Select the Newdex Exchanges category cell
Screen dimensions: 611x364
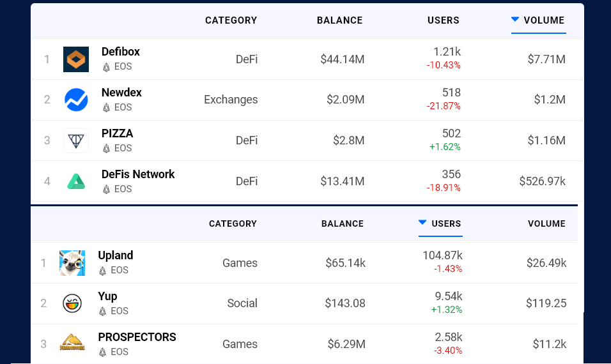[x=231, y=100]
